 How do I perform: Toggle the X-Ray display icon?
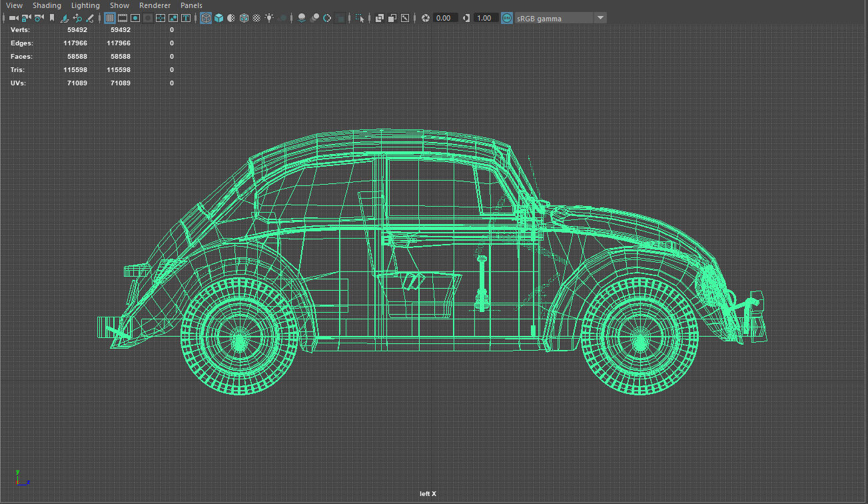380,18
